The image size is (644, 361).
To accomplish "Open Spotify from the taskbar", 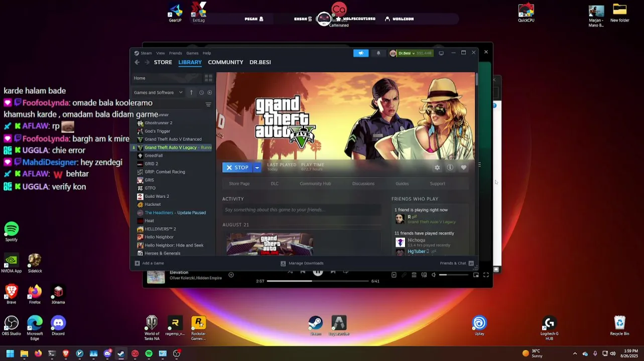I will coord(149,353).
